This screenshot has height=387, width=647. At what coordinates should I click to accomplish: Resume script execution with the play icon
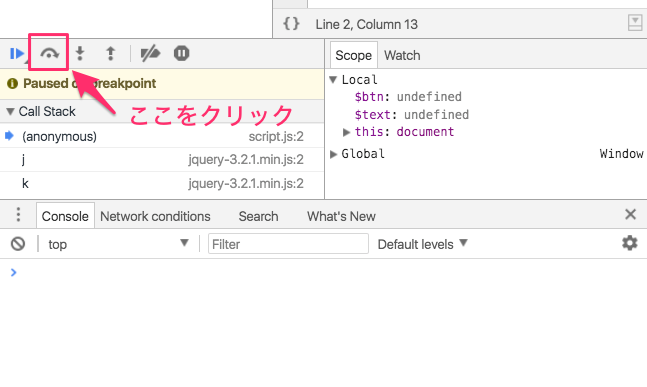pyautogui.click(x=17, y=54)
